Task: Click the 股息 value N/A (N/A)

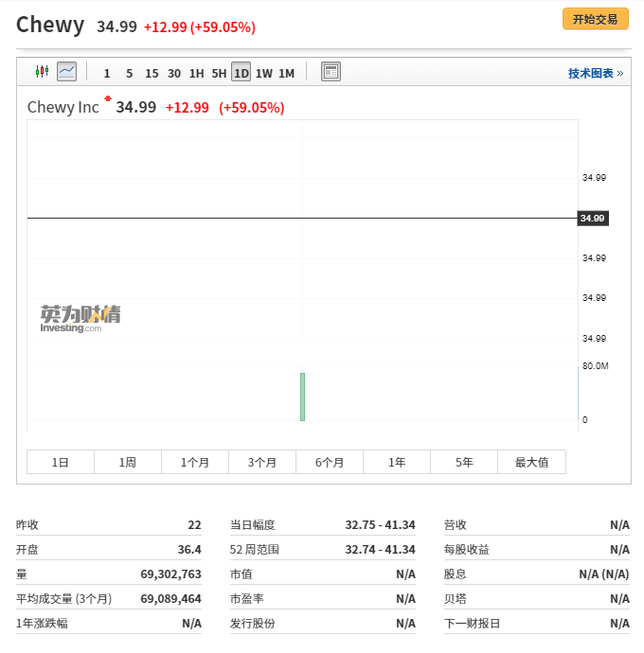Action: click(604, 574)
